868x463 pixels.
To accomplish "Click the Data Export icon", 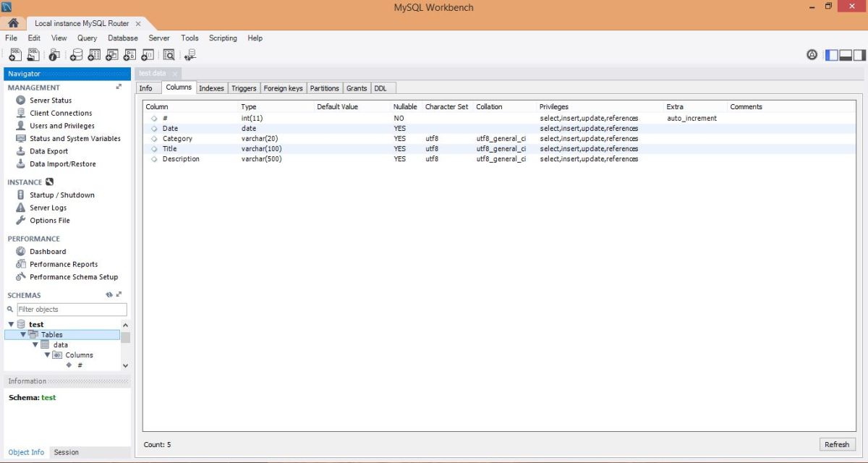I will (x=21, y=151).
